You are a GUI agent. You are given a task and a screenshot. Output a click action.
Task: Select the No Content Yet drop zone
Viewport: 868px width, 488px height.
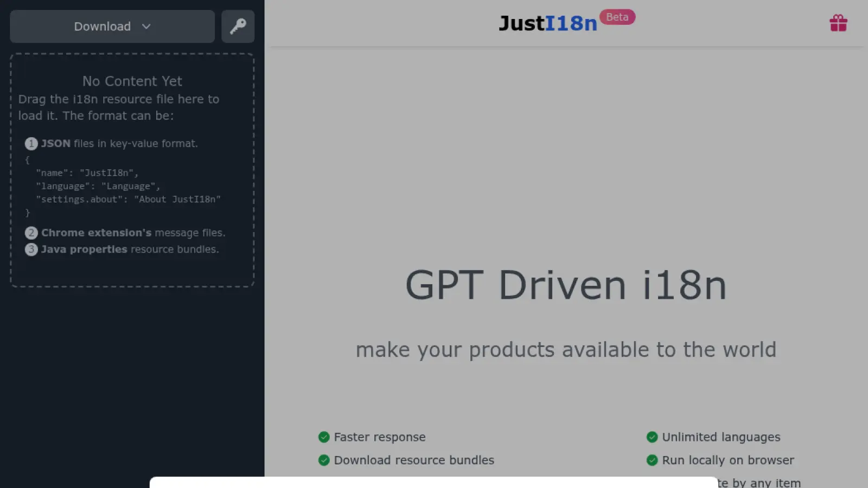tap(131, 168)
